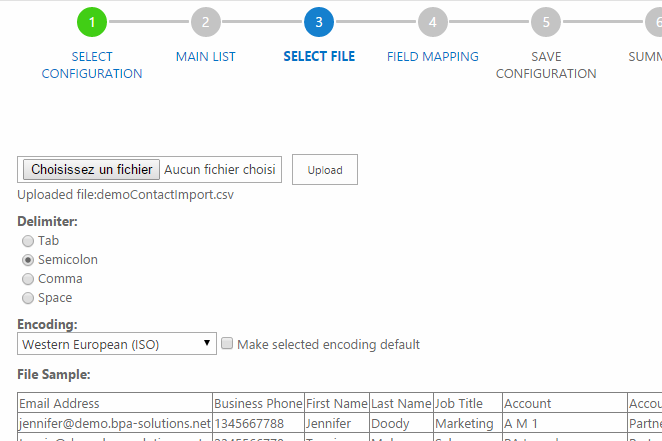The width and height of the screenshot is (662, 441).
Task: Click the step 4 circle icon
Action: tap(432, 21)
